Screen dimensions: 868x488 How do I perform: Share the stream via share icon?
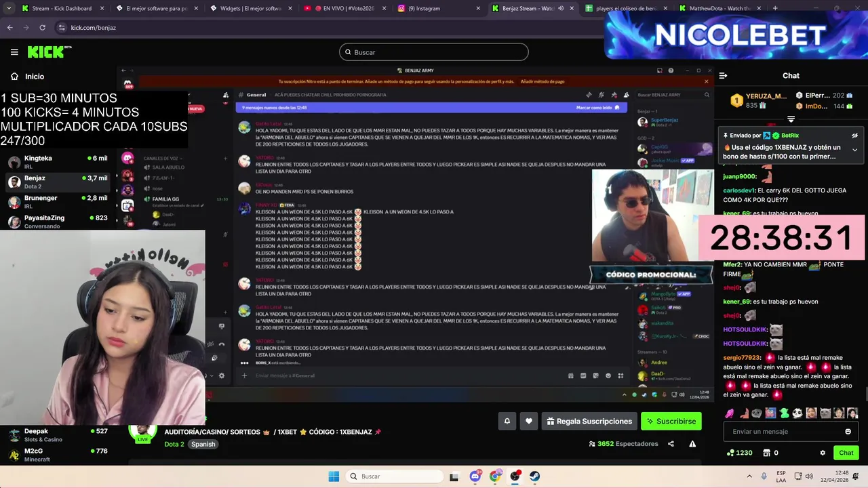pyautogui.click(x=671, y=444)
